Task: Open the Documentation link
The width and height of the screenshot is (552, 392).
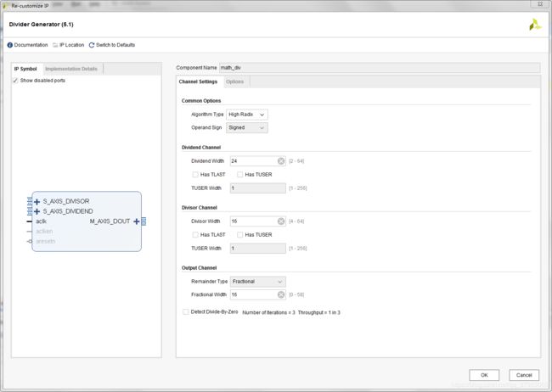Action: pos(31,45)
